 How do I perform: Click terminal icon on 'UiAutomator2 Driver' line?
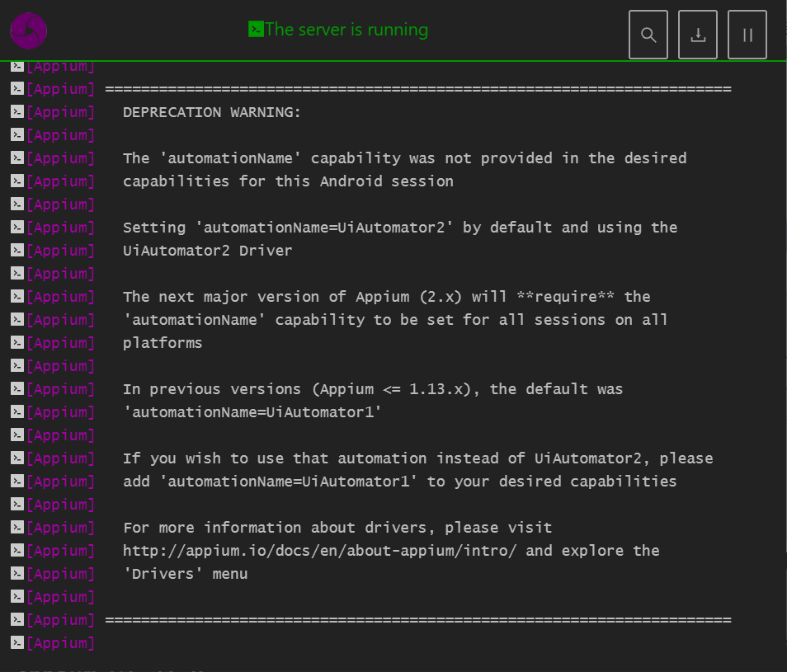[17, 250]
